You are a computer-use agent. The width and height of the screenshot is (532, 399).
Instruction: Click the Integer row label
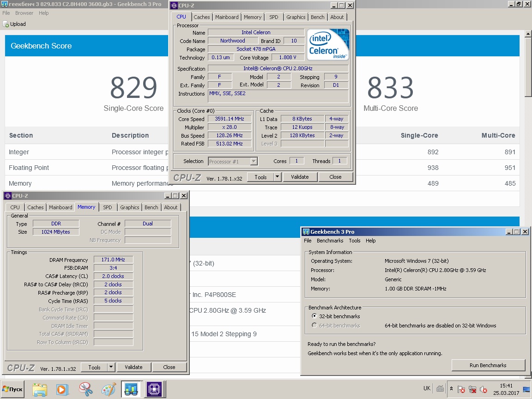(x=18, y=152)
